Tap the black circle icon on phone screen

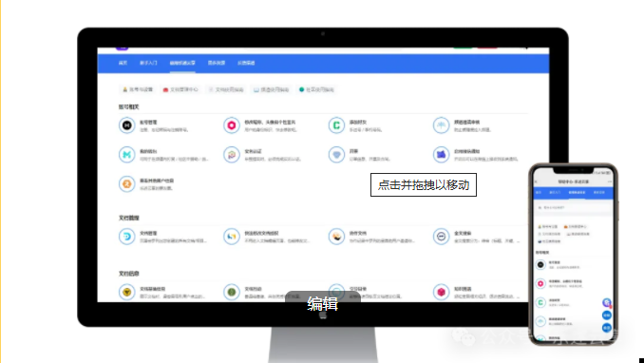tap(540, 265)
